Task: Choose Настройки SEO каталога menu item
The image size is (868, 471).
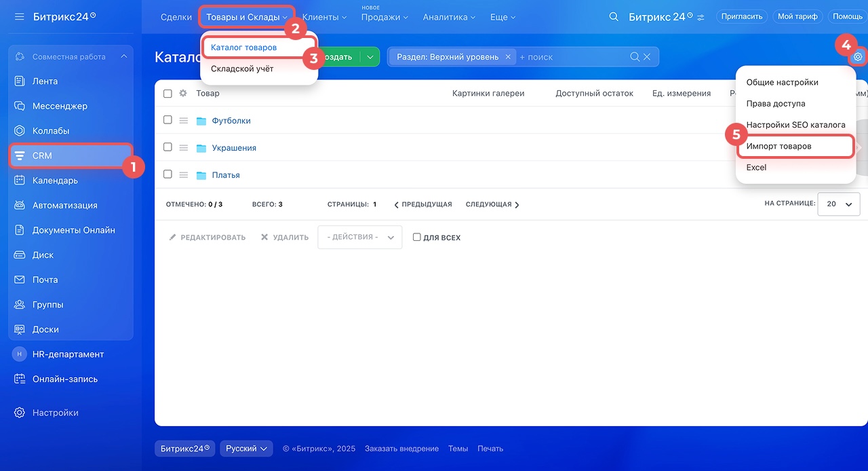Action: 796,125
